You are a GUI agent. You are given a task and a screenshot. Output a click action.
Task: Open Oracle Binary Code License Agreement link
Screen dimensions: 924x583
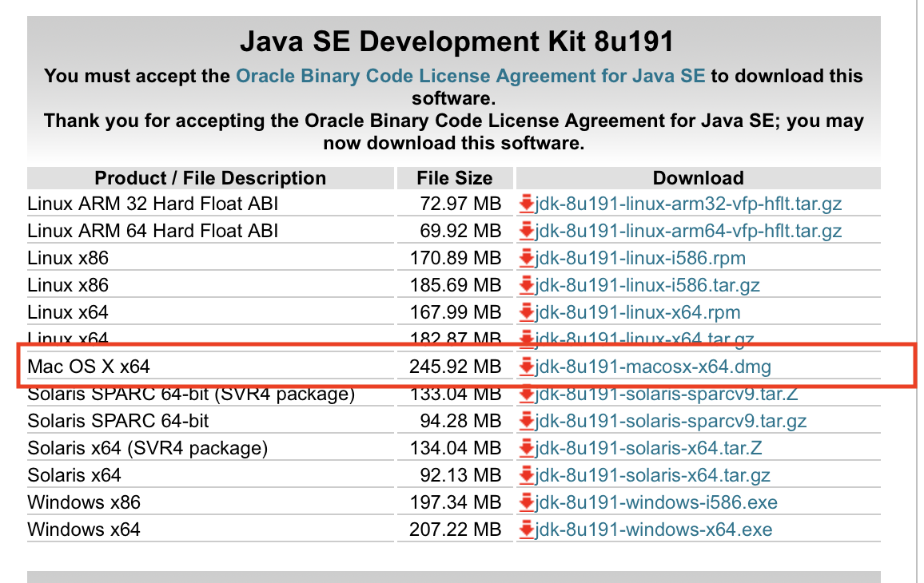pyautogui.click(x=470, y=77)
